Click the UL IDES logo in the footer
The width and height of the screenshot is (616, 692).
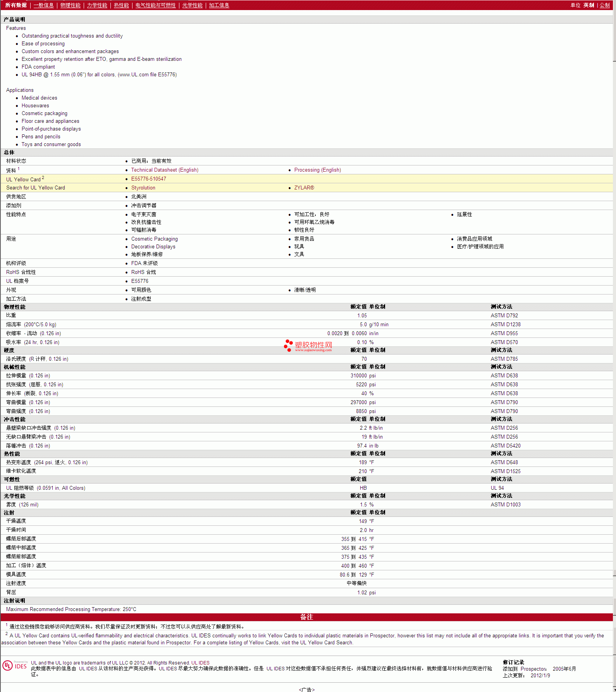click(x=15, y=666)
